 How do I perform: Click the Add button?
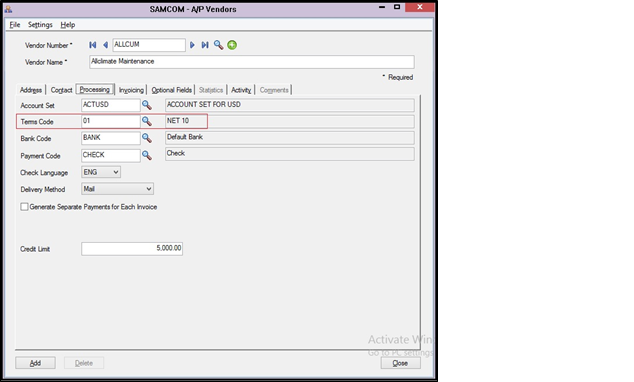(36, 363)
